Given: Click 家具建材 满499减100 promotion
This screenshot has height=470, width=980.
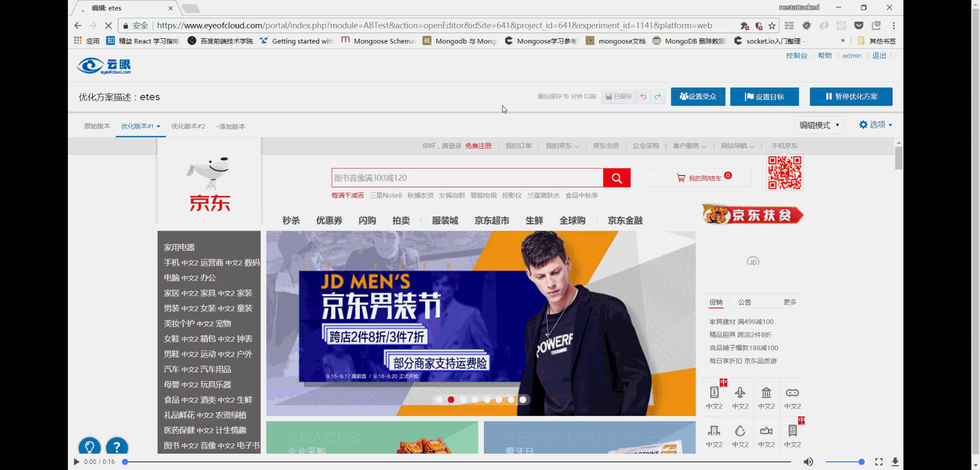Looking at the screenshot, I should coord(741,322).
